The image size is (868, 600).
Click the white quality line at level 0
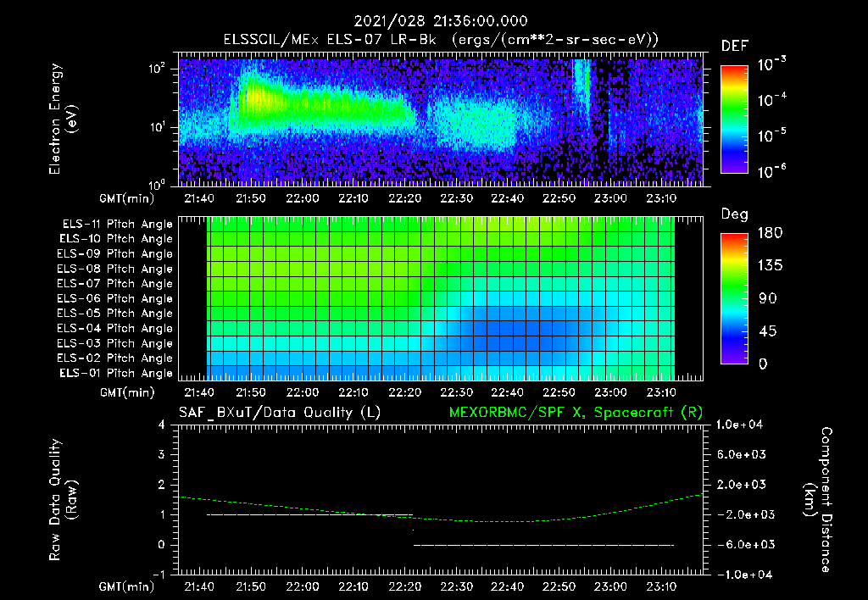point(544,545)
